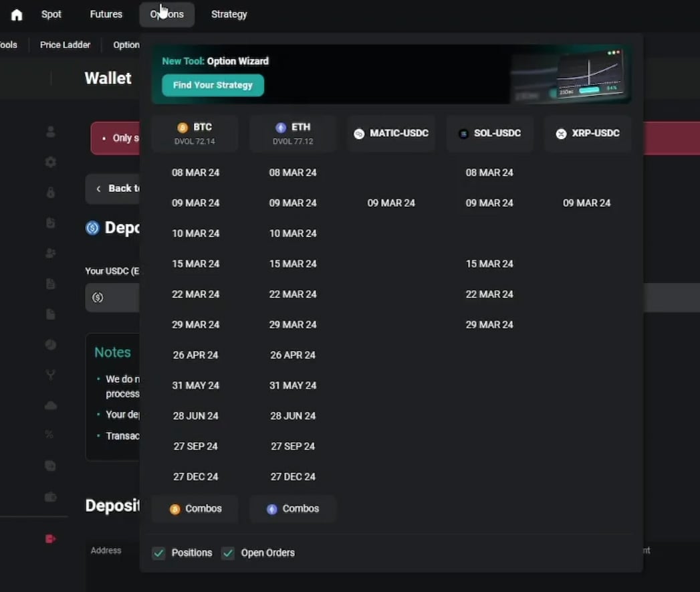Open the Spot dropdown in top navigation
Screen dimensions: 700x592
point(51,14)
